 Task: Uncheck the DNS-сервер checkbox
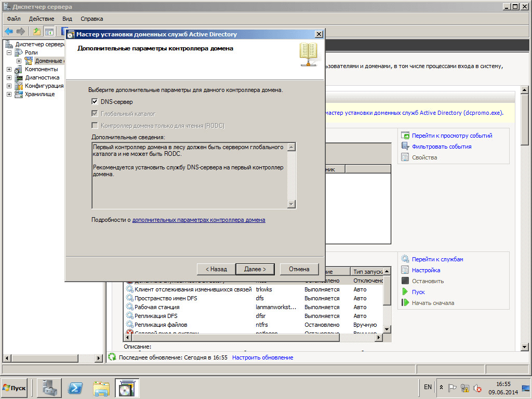coord(95,102)
